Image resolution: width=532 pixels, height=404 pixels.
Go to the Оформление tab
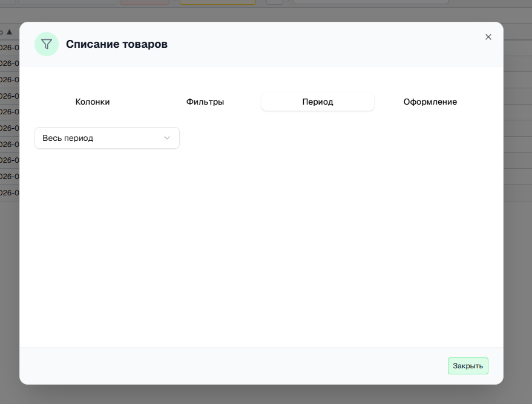point(430,102)
